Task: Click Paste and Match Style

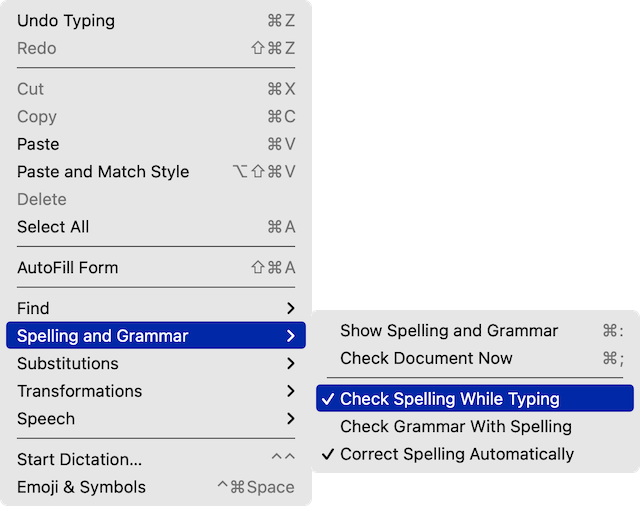Action: click(x=103, y=172)
